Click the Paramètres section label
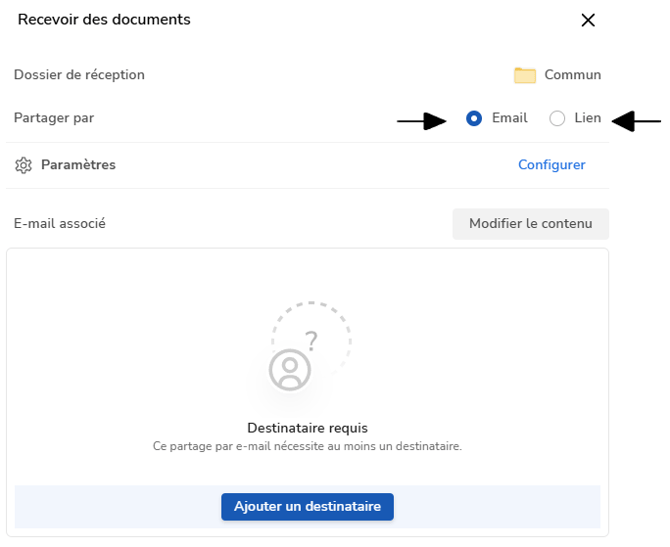This screenshot has width=670, height=547. 78,165
